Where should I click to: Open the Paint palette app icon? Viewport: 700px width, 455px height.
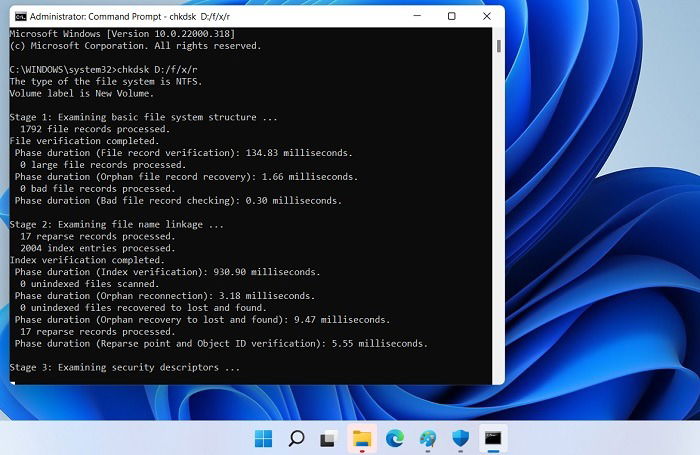pos(428,438)
